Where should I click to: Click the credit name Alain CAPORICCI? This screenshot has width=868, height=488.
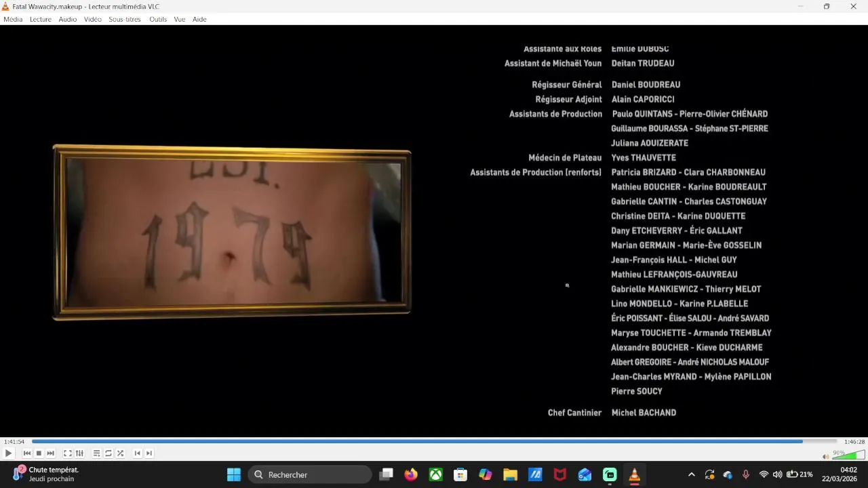coord(643,100)
